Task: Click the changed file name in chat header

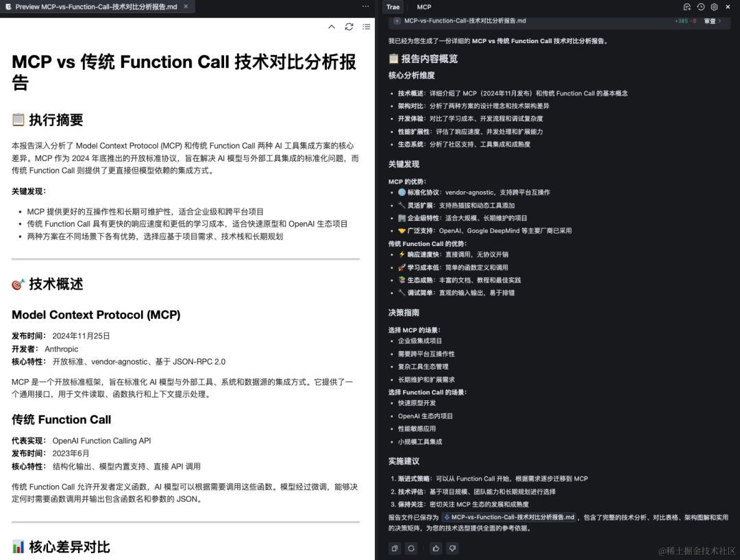Action: tap(465, 21)
